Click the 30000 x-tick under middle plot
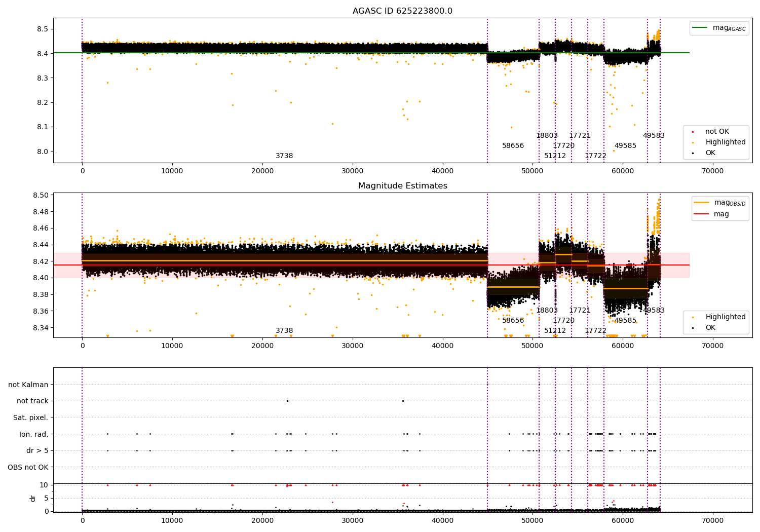This screenshot has height=532, width=760. tap(352, 346)
